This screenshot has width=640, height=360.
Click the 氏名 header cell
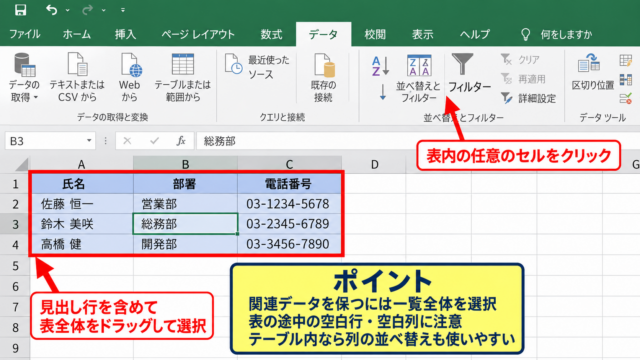[x=82, y=184]
